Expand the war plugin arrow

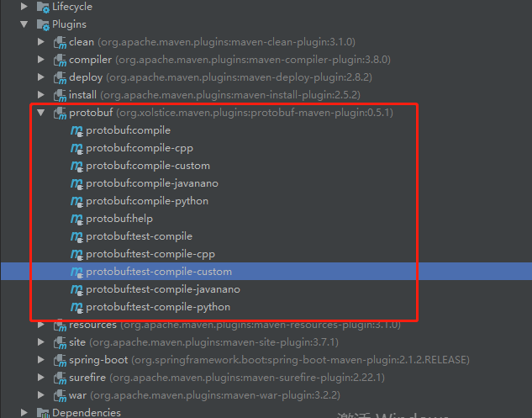click(x=40, y=395)
